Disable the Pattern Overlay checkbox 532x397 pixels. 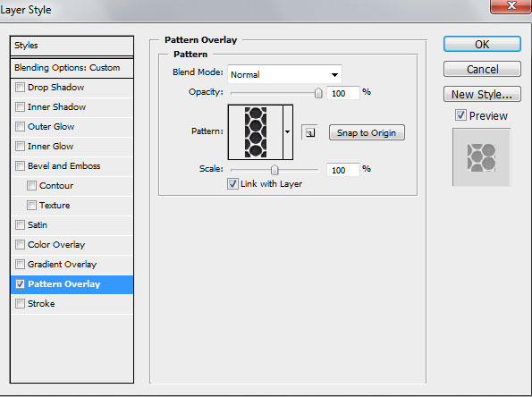[20, 283]
